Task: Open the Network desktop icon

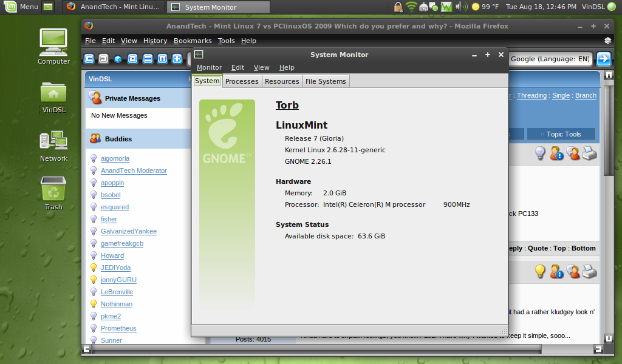Action: [53, 146]
